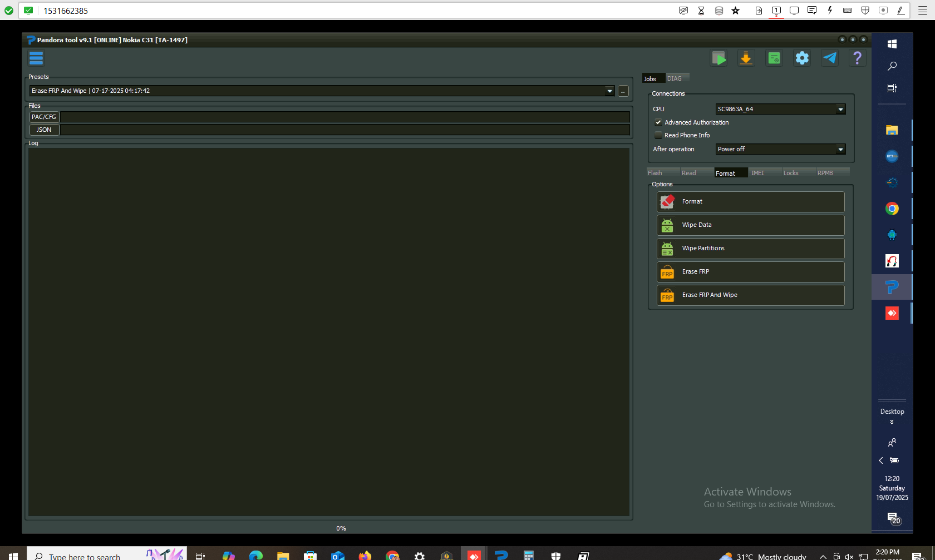This screenshot has height=560, width=935.
Task: Expand the Presets dropdown list
Action: 609,91
